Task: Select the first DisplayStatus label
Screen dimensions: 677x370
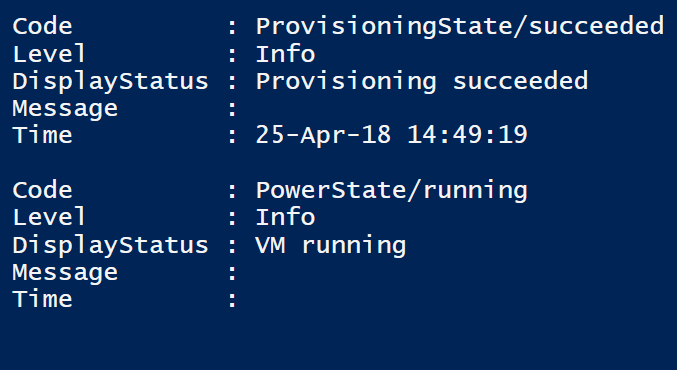Action: tap(111, 82)
